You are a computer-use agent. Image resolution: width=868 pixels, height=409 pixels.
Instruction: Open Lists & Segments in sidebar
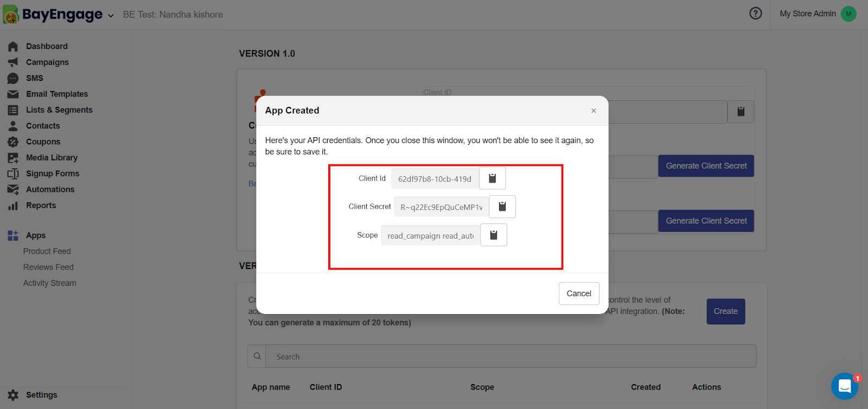pos(59,110)
